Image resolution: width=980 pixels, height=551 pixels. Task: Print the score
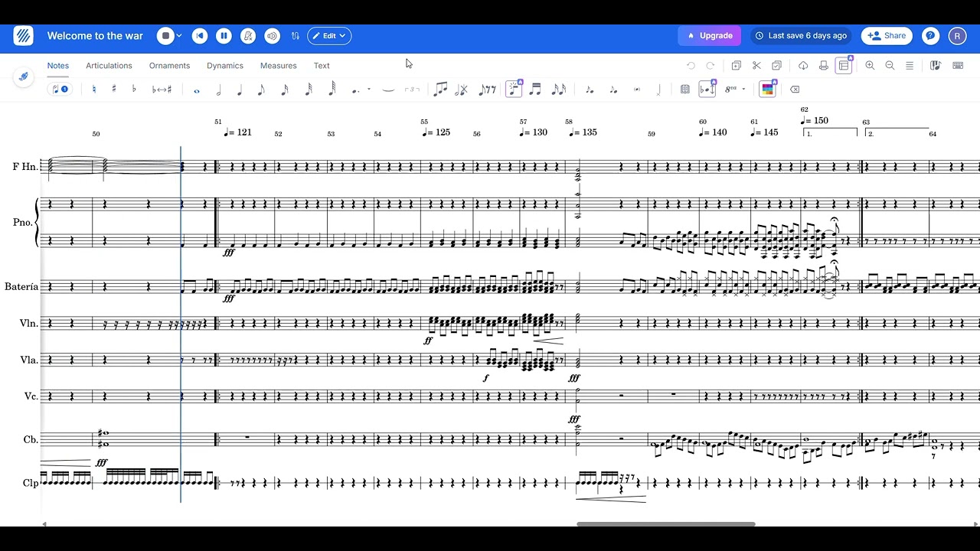[x=823, y=66]
